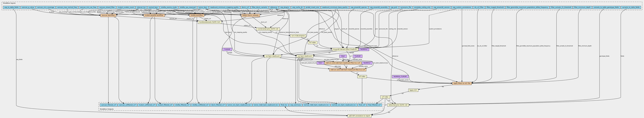Click the SelectVariants (GATK 3.6) node

[x=398, y=105]
